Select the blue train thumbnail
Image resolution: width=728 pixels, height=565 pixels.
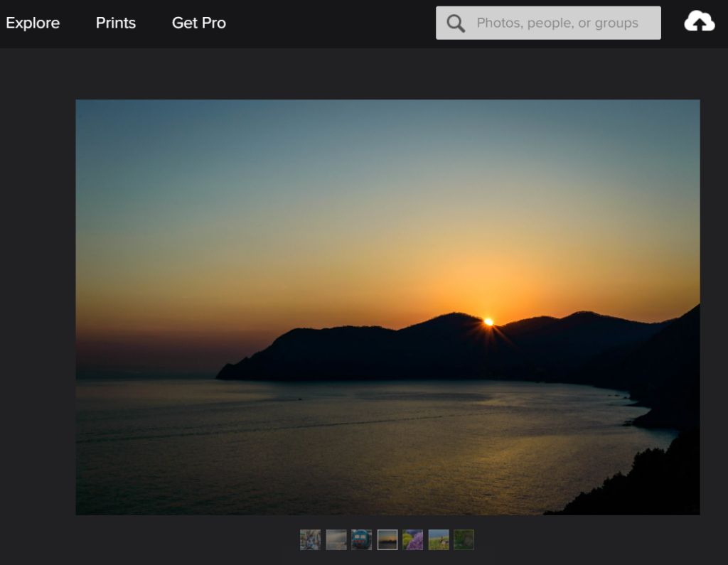click(x=361, y=539)
